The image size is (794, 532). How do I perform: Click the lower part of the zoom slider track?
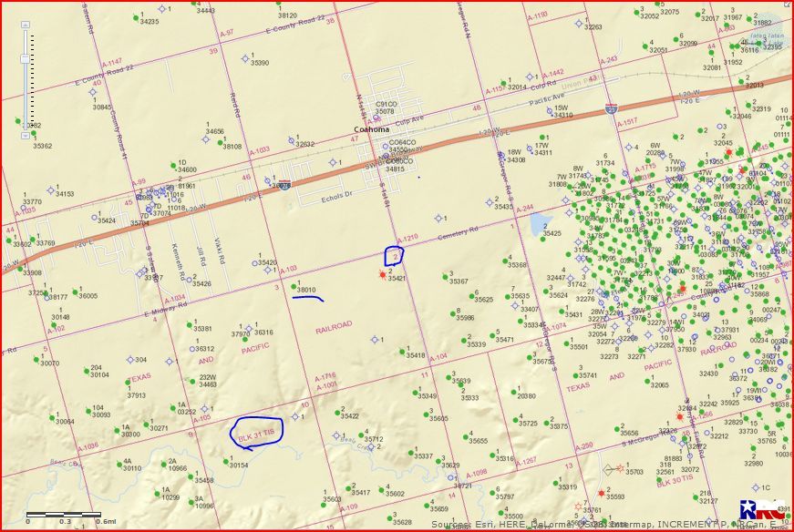pos(26,98)
